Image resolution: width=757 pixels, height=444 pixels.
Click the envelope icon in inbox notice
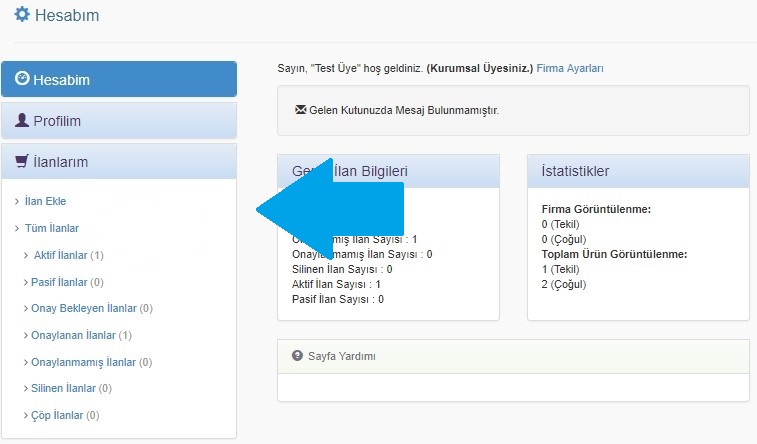pos(301,110)
